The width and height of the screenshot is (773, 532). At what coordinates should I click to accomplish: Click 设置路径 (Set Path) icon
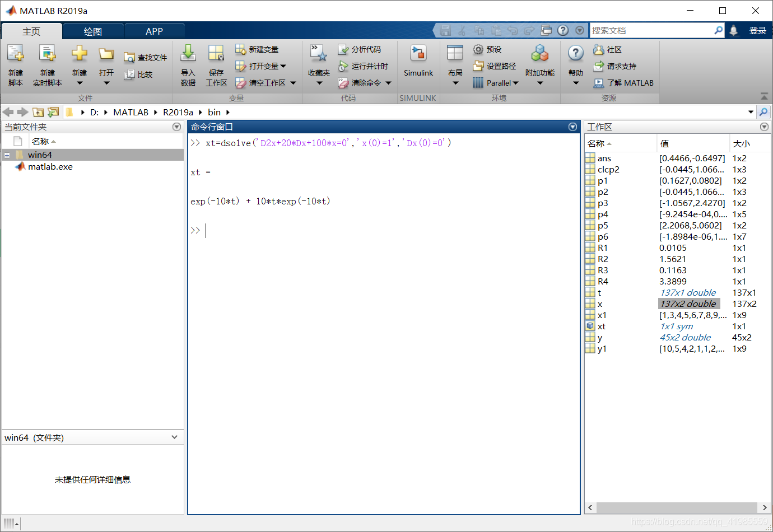478,66
